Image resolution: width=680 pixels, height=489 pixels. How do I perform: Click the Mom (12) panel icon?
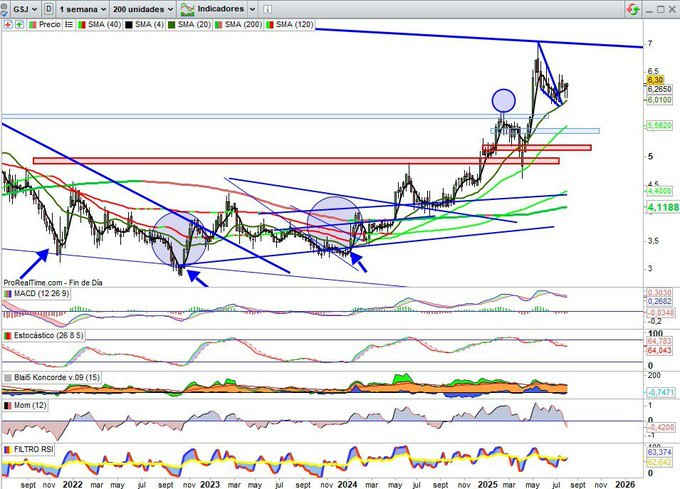coord(8,405)
